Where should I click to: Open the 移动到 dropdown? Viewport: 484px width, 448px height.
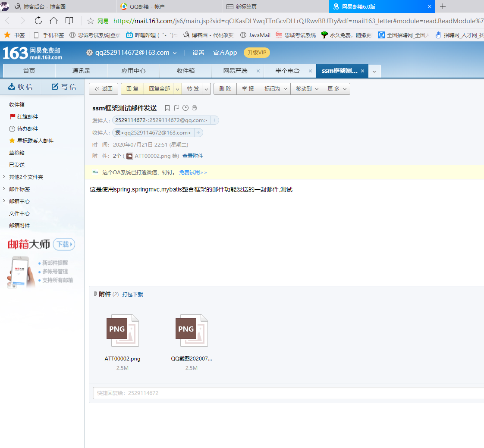(307, 89)
